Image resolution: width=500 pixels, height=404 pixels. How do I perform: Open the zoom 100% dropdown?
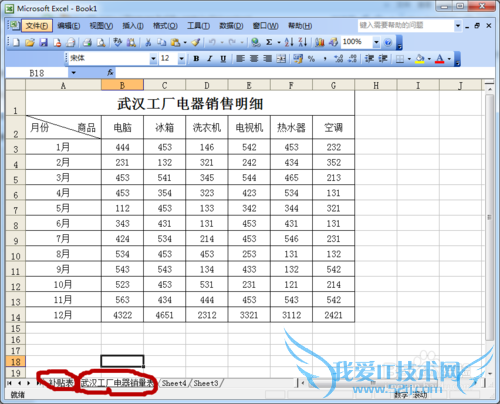[x=376, y=42]
